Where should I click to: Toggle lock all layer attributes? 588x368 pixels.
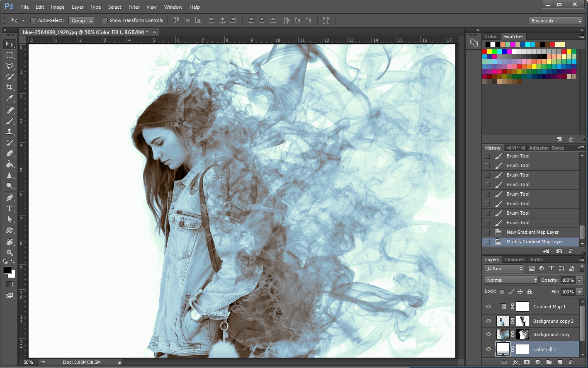pyautogui.click(x=530, y=292)
